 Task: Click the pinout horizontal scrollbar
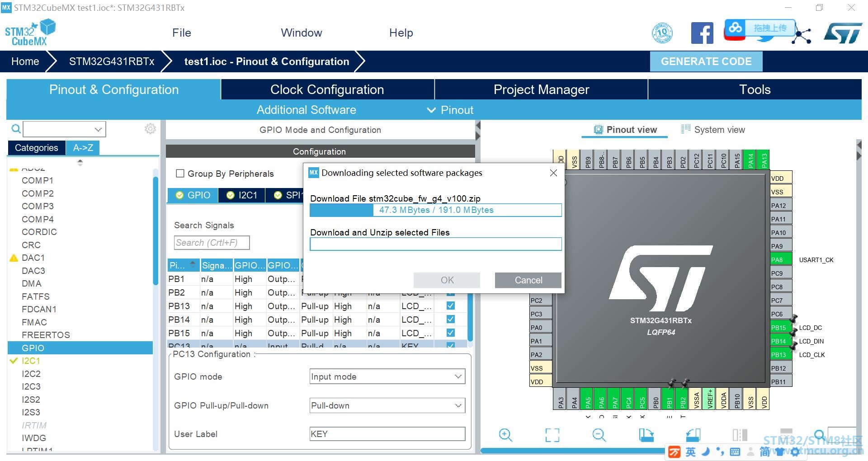point(573,451)
